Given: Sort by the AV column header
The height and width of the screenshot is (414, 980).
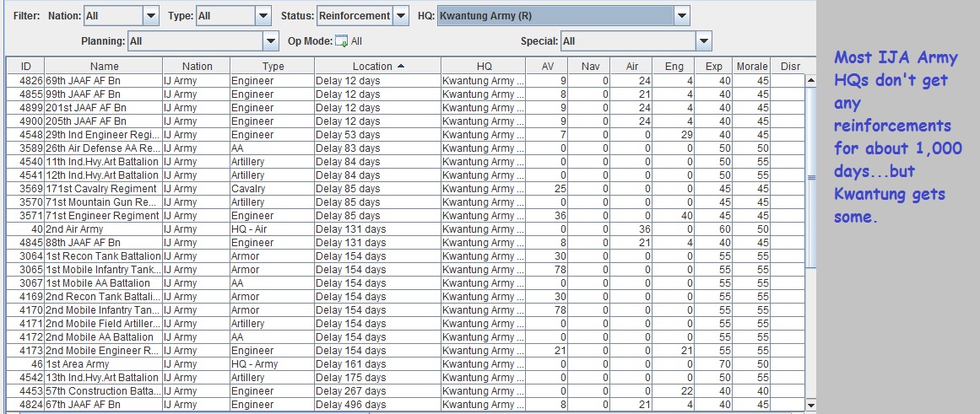Looking at the screenshot, I should click(548, 67).
